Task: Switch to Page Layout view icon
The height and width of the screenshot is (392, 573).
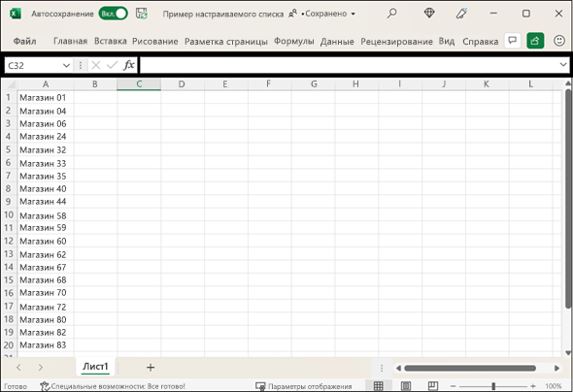Action: tap(406, 386)
